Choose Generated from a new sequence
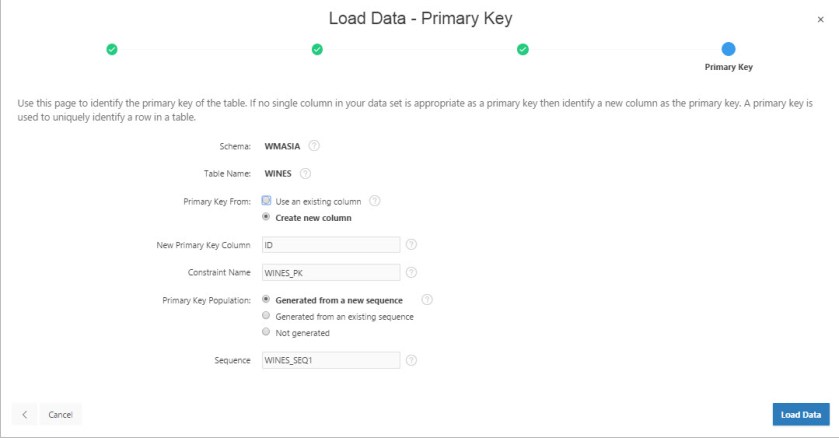Viewport: 839px width, 438px height. tap(266, 299)
